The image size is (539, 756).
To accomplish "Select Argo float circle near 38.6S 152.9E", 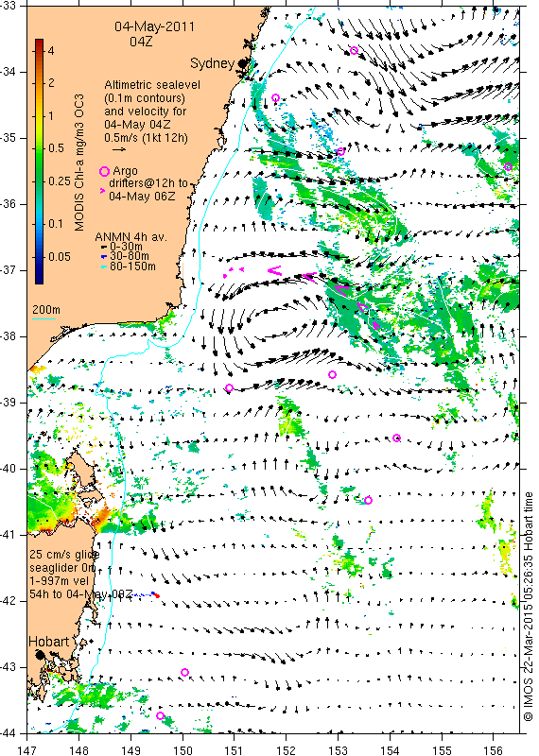I will [x=332, y=374].
